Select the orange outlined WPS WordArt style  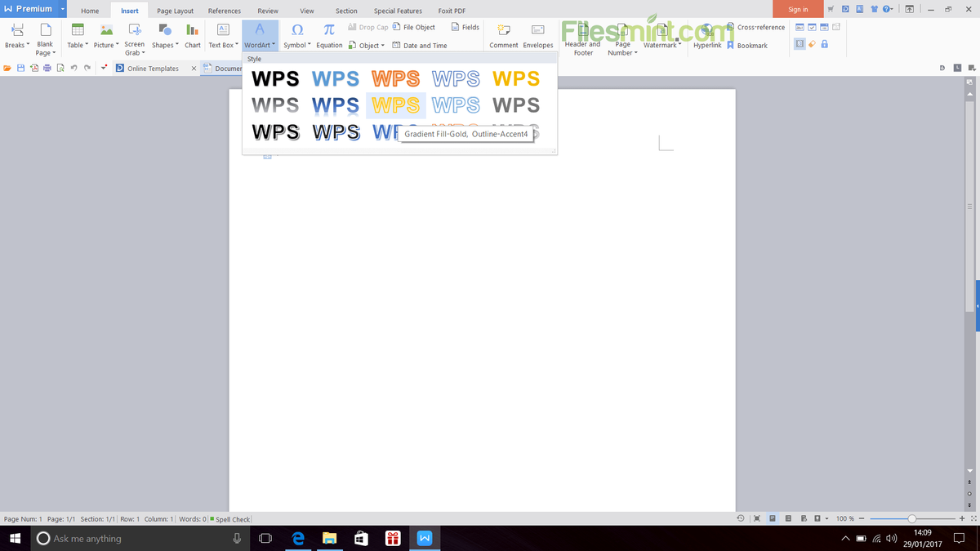click(396, 79)
